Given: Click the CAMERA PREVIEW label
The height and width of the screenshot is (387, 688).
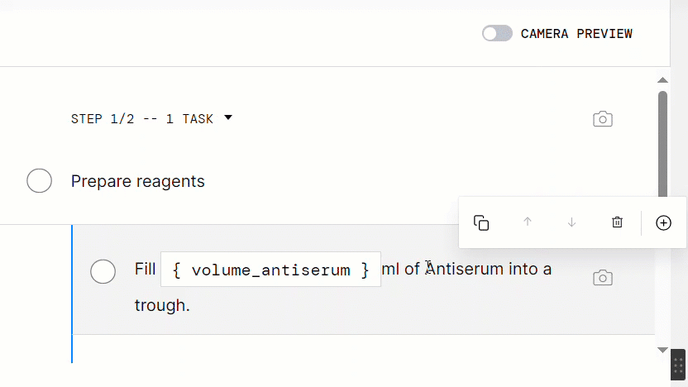Looking at the screenshot, I should click(x=577, y=34).
